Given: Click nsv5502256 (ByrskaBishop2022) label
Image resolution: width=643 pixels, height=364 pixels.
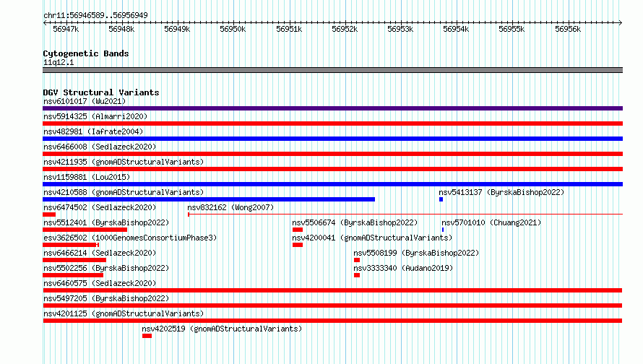Looking at the screenshot, I should [x=106, y=268].
